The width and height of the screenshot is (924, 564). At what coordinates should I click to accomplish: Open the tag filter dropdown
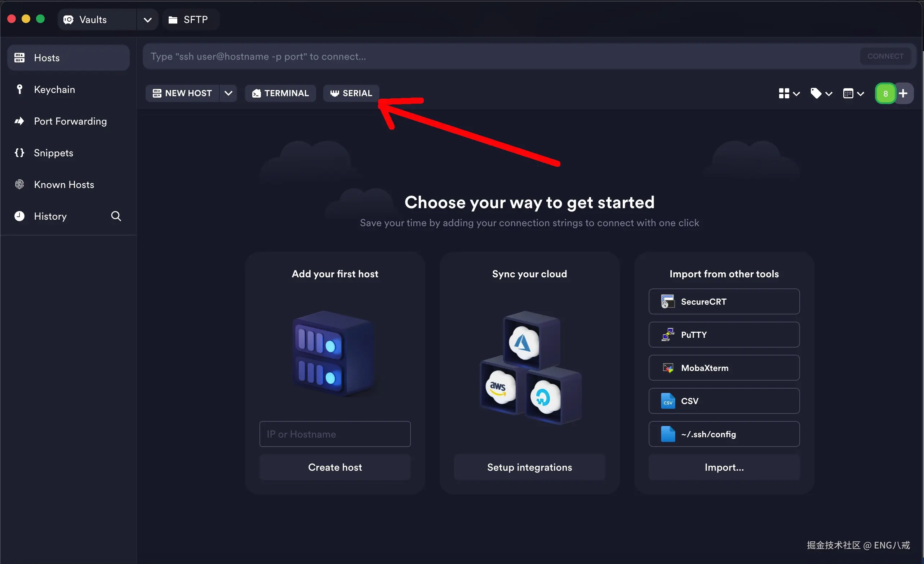[821, 93]
